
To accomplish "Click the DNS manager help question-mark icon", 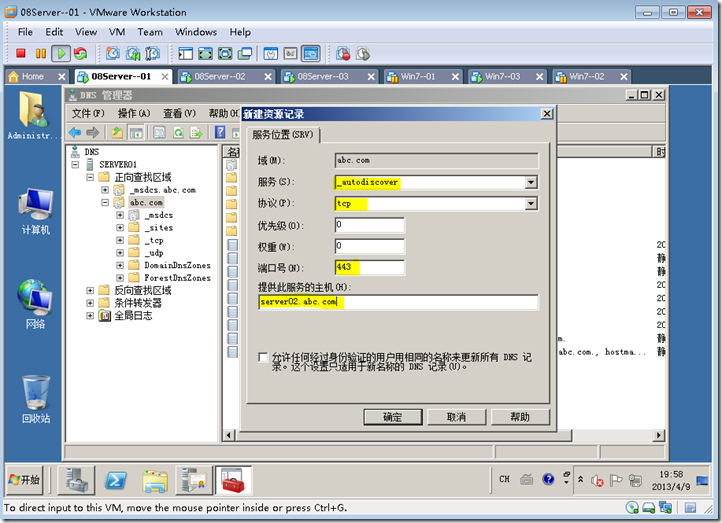I will pyautogui.click(x=220, y=133).
